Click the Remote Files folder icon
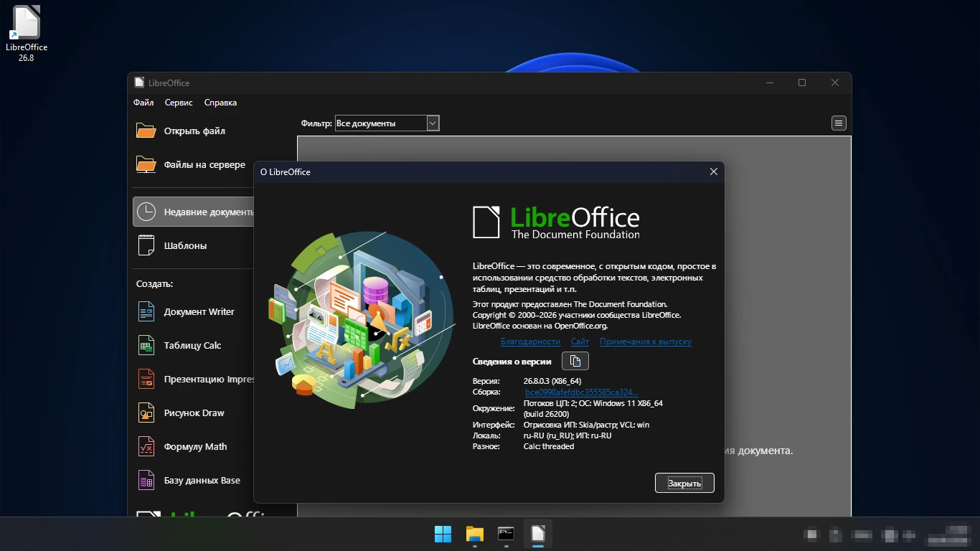The height and width of the screenshot is (551, 980). pyautogui.click(x=146, y=164)
